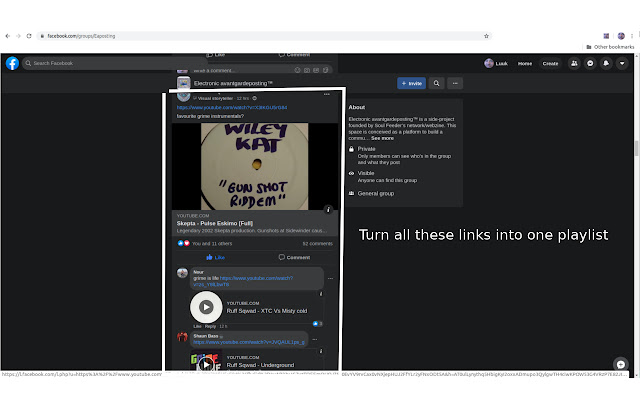Click the page's vertical scrollbar thumb
640x400 pixels.
pyautogui.click(x=636, y=148)
